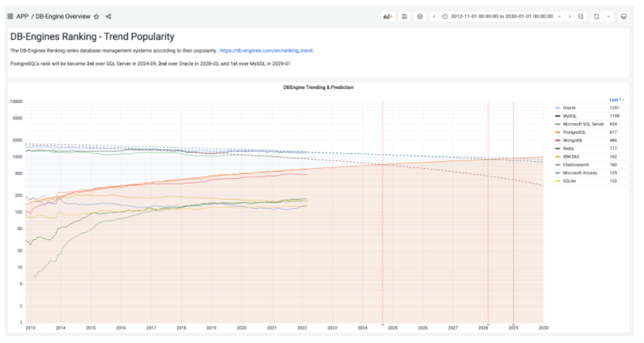Viewport: 644px width, 343px height.
Task: Expand the refresh interval dropdown
Action: pyautogui.click(x=608, y=15)
